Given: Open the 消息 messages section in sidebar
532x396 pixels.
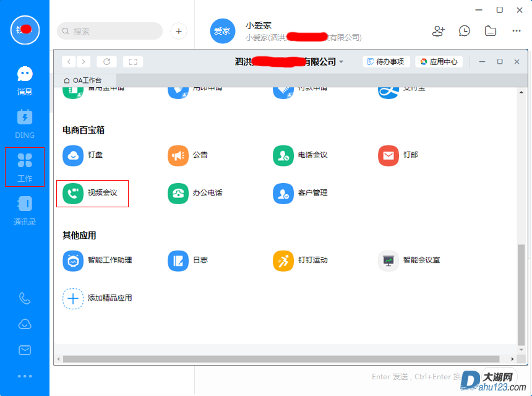Looking at the screenshot, I should pyautogui.click(x=25, y=81).
